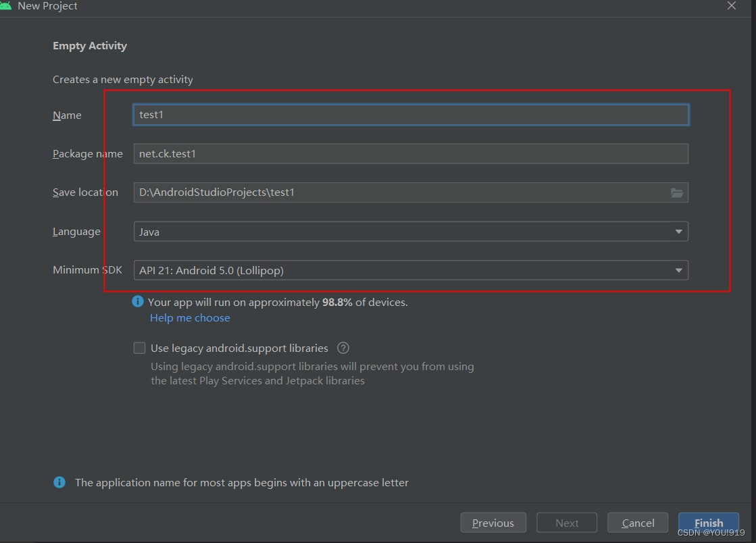Click the Name label
The height and width of the screenshot is (543, 756).
pos(67,115)
